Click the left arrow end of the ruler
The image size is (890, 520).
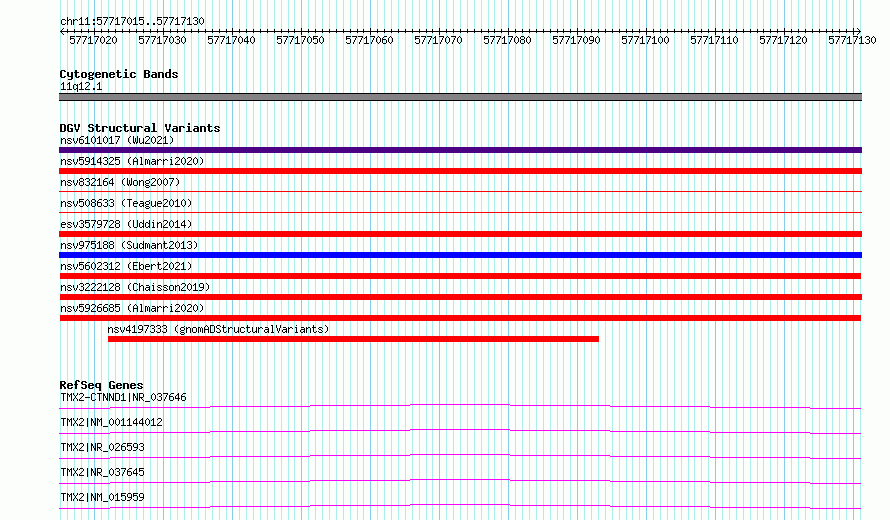[62, 32]
